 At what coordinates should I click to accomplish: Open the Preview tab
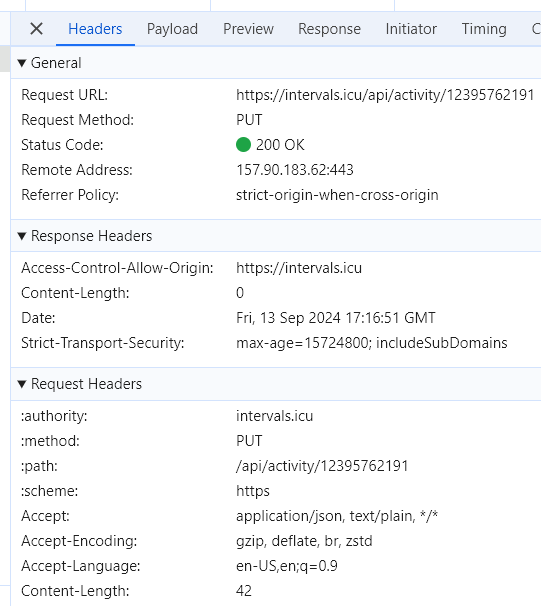(248, 29)
